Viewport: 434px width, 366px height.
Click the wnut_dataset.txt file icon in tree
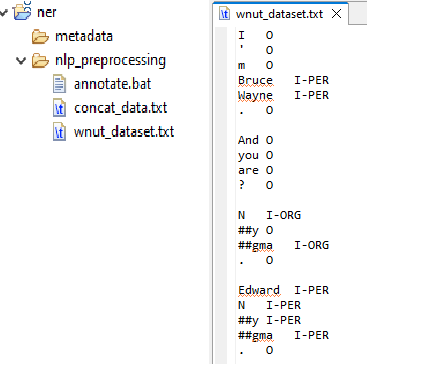click(59, 132)
